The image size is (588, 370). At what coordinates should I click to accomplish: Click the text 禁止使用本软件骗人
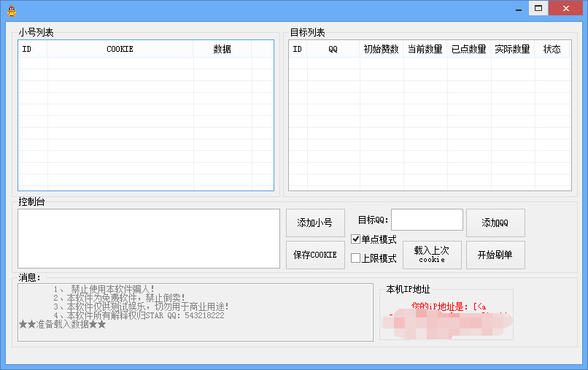point(111,289)
